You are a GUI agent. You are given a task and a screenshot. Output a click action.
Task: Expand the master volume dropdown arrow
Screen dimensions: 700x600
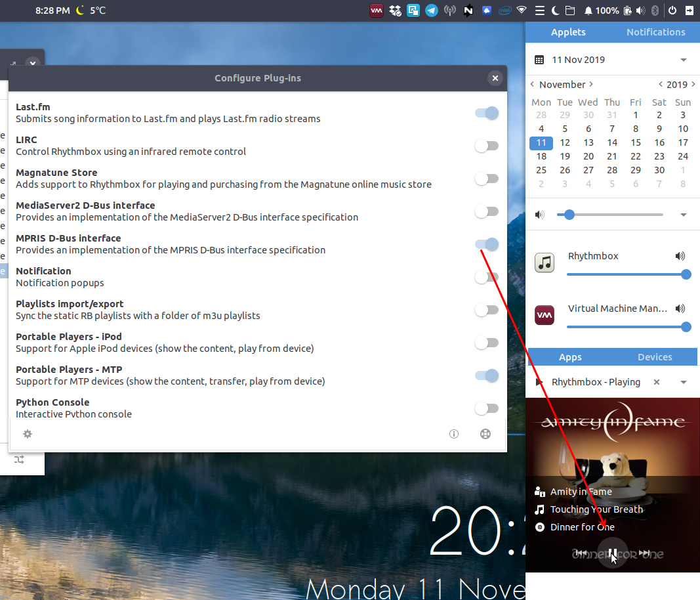[684, 215]
